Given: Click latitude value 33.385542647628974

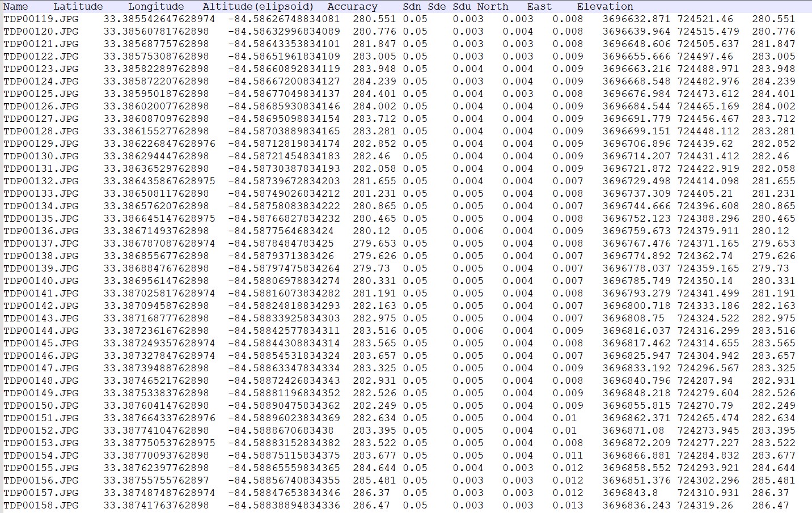Looking at the screenshot, I should tap(159, 19).
